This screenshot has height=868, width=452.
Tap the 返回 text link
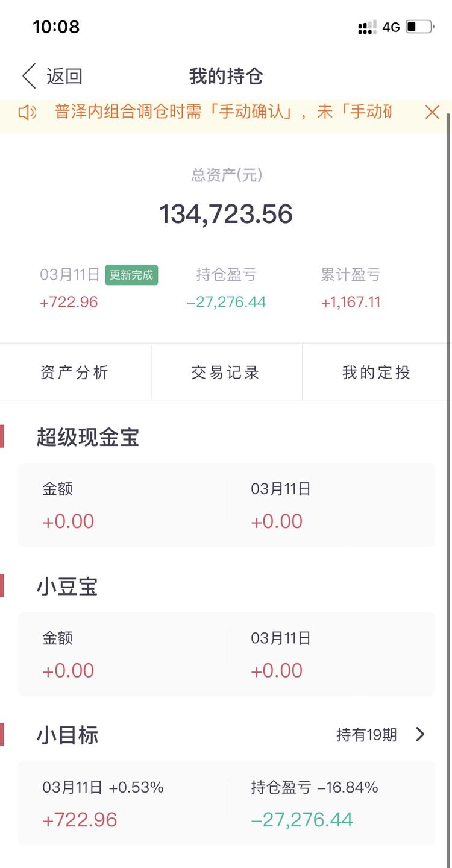point(64,77)
